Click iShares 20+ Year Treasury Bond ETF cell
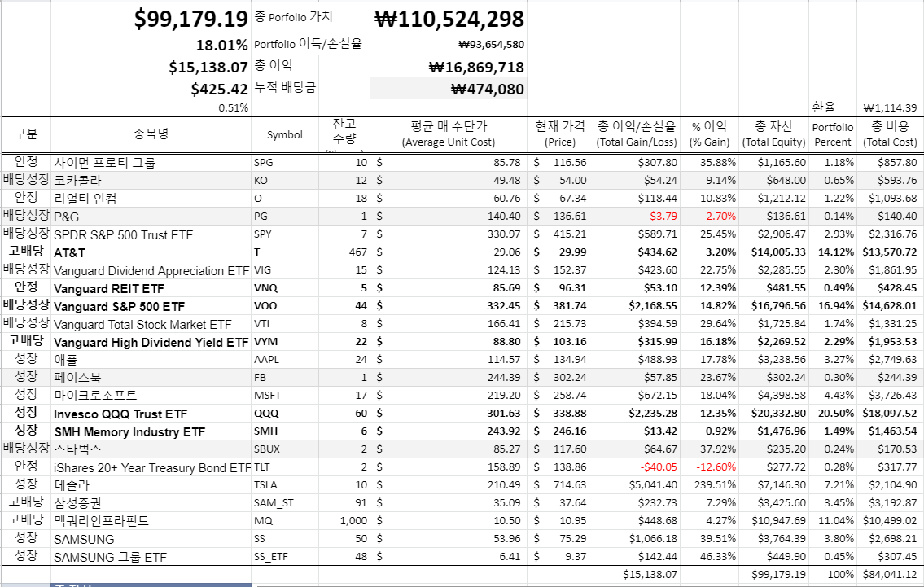The image size is (924, 587). coord(151,467)
